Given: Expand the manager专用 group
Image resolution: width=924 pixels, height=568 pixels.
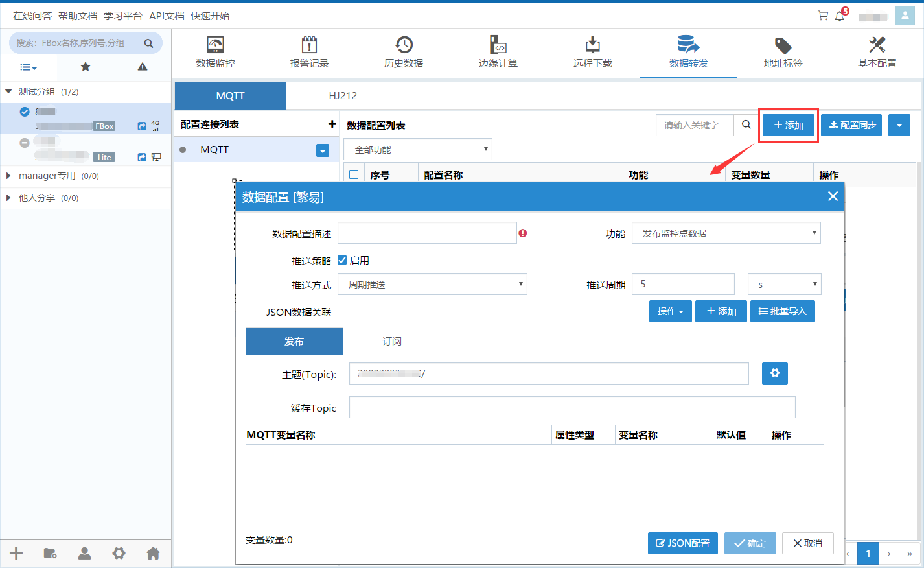Looking at the screenshot, I should pyautogui.click(x=8, y=176).
